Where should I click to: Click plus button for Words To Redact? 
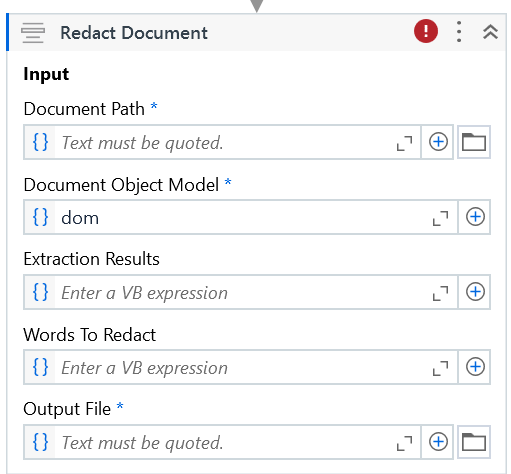475,367
